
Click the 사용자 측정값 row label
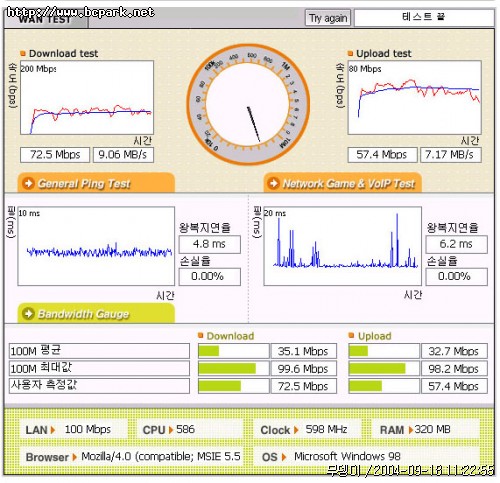pyautogui.click(x=99, y=386)
